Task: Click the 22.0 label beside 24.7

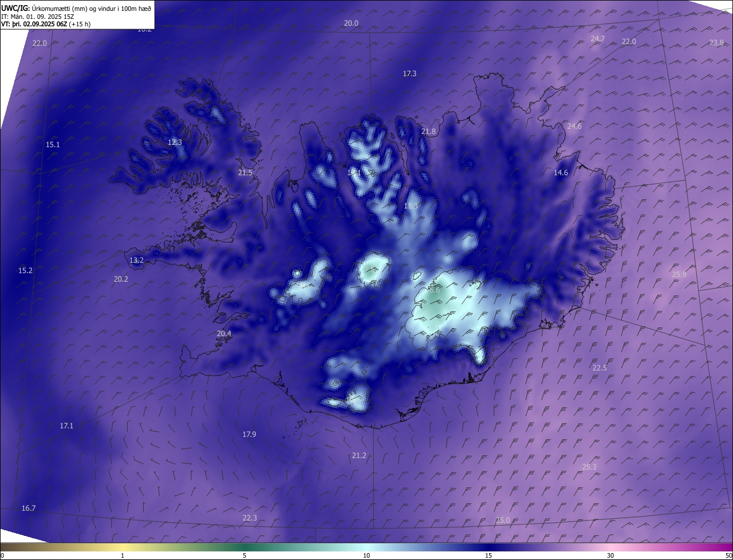Action: (629, 42)
